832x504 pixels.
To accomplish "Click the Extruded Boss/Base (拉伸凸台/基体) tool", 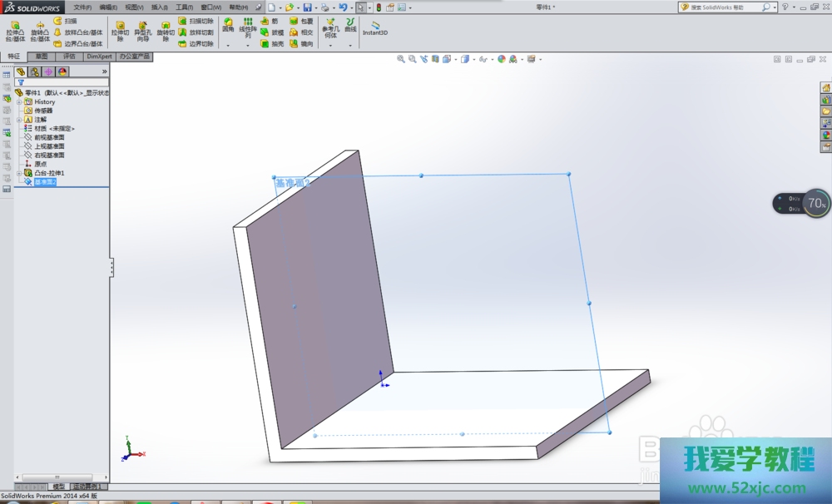I will [15, 32].
